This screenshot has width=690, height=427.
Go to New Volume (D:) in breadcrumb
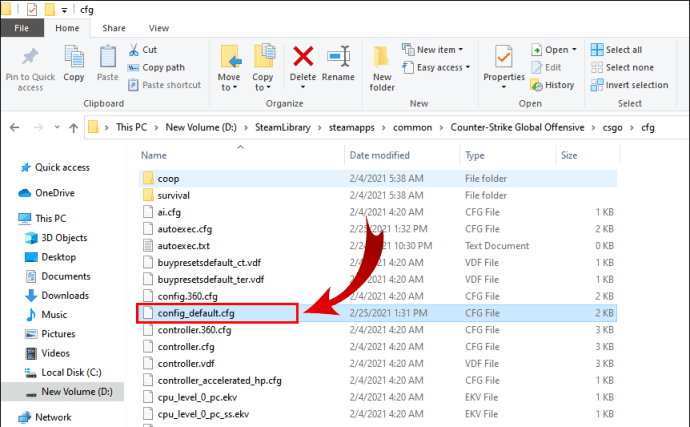[201, 128]
